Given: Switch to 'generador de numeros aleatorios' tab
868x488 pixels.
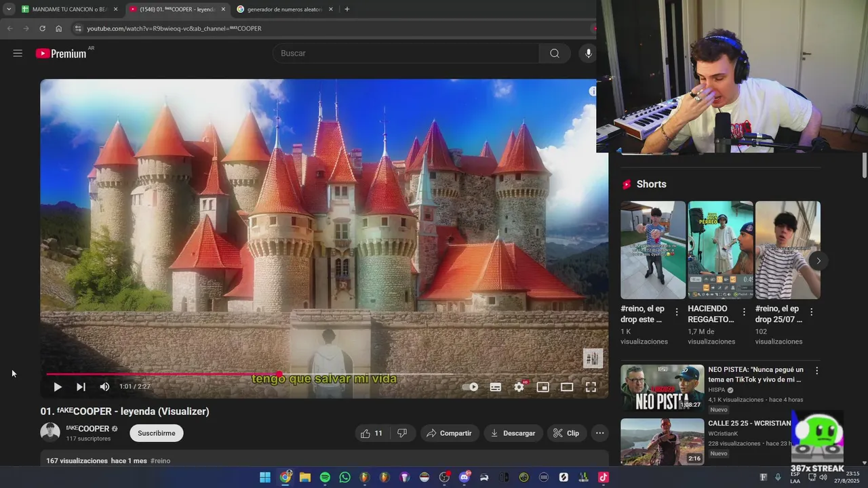Looking at the screenshot, I should [x=284, y=9].
